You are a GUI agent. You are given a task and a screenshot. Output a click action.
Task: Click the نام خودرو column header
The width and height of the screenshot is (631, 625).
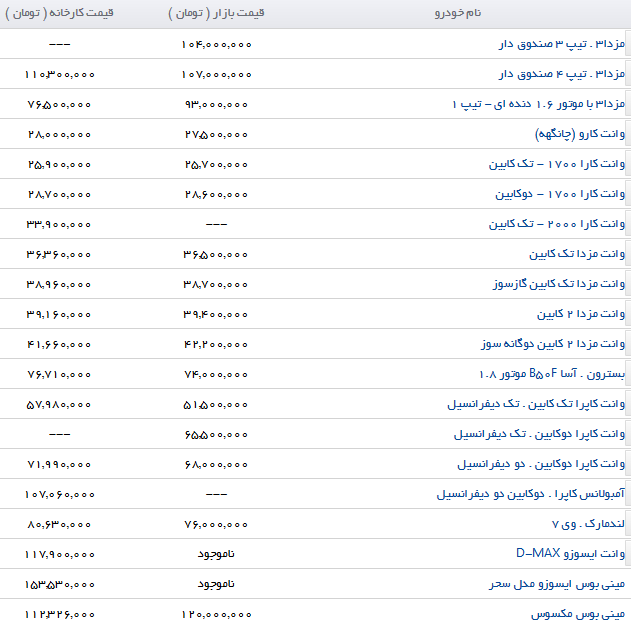[458, 13]
